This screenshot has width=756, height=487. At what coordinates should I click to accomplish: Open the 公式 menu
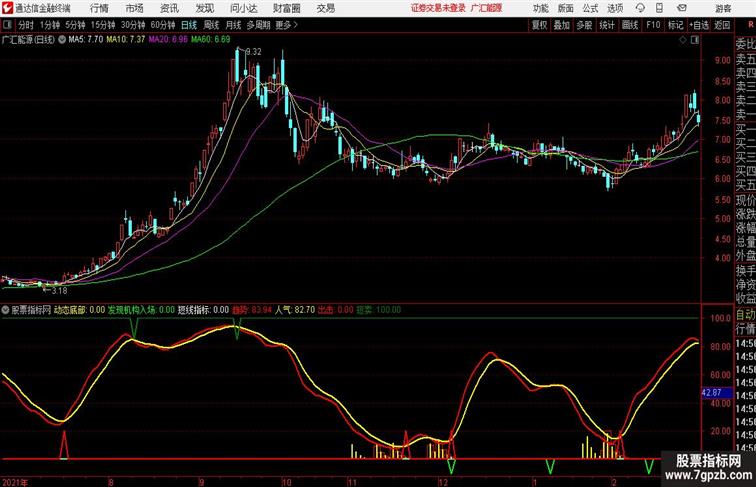click(x=590, y=8)
